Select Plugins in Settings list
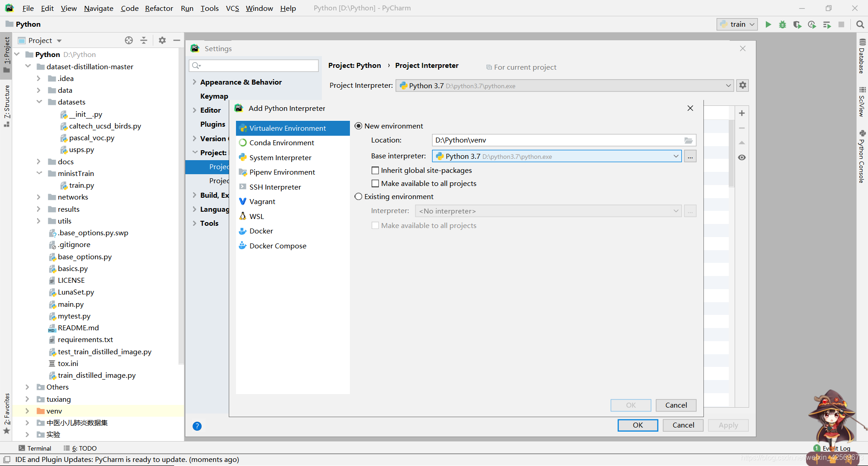This screenshot has width=868, height=466. [x=213, y=124]
